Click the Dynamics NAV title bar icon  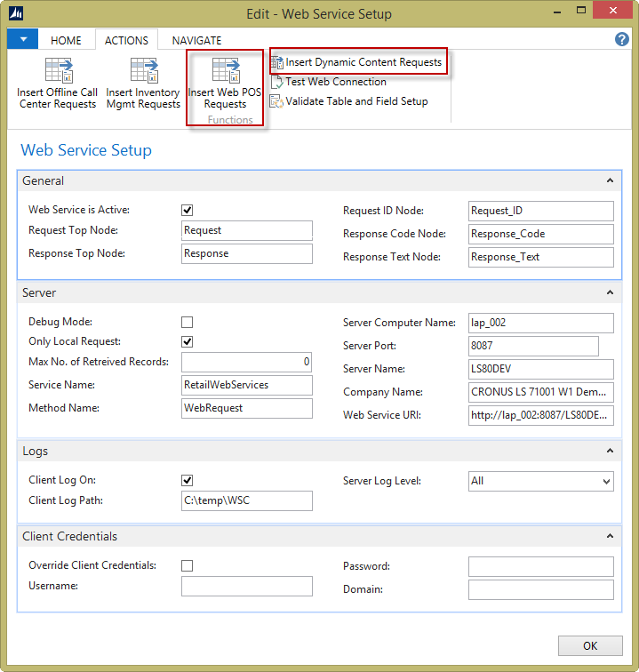pyautogui.click(x=16, y=13)
